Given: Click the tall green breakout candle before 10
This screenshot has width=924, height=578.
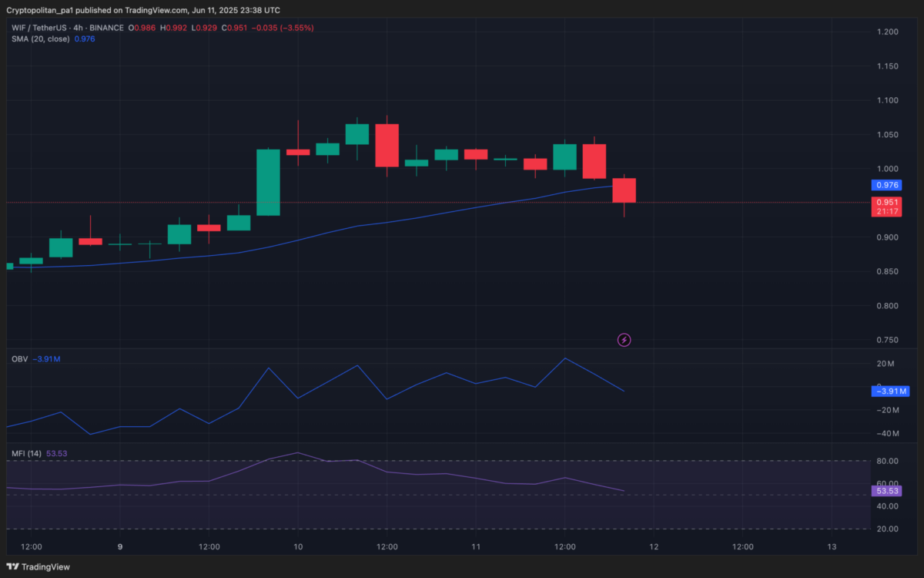Looking at the screenshot, I should coord(268,182).
